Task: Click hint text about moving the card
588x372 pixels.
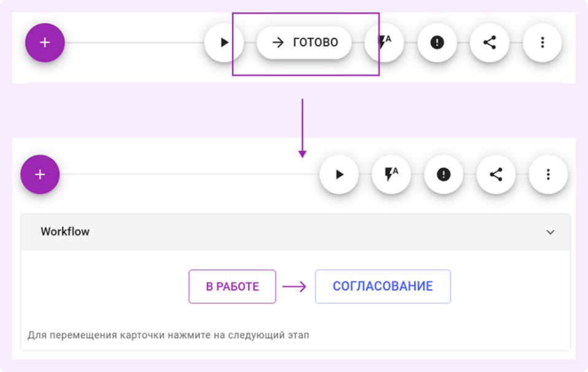Action: 169,336
